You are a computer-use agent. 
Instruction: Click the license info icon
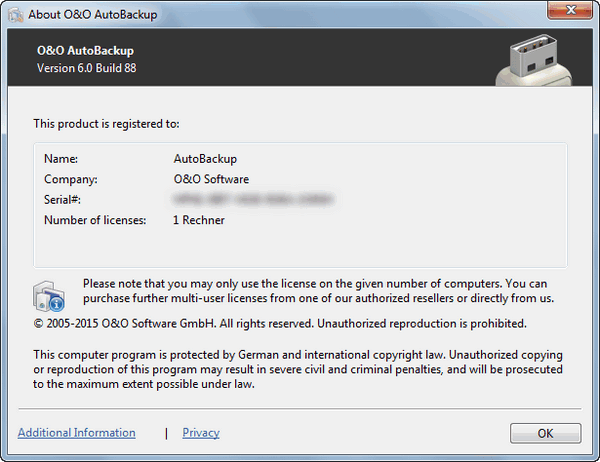49,296
